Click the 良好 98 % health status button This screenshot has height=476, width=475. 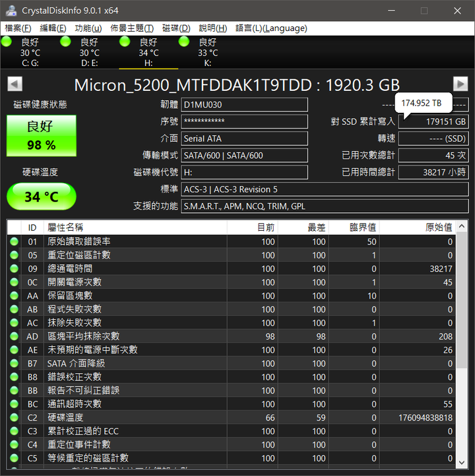pyautogui.click(x=42, y=136)
